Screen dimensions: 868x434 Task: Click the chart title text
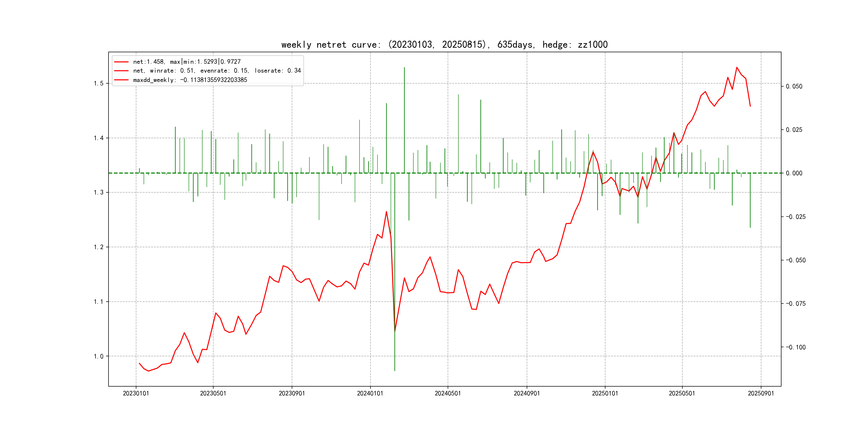coord(444,44)
